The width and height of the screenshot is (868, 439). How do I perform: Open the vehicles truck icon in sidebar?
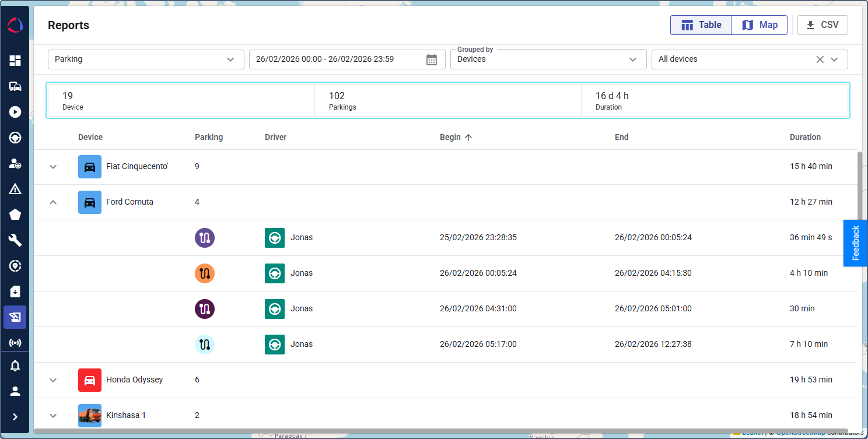click(x=15, y=86)
